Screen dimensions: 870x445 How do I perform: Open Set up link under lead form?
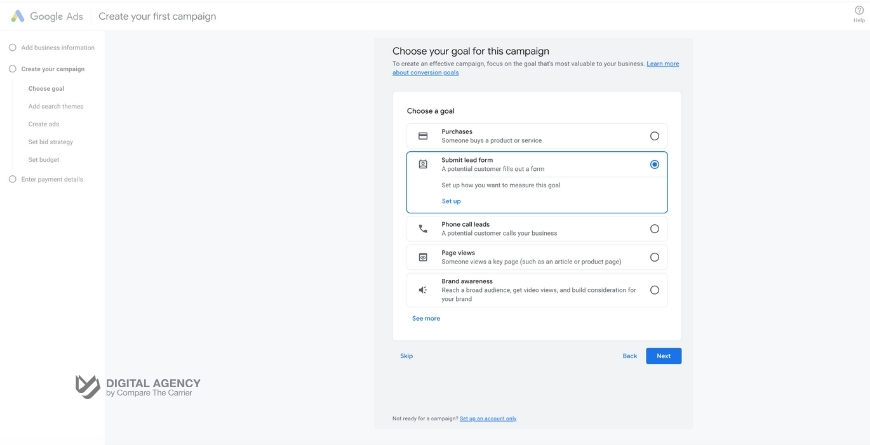(451, 201)
